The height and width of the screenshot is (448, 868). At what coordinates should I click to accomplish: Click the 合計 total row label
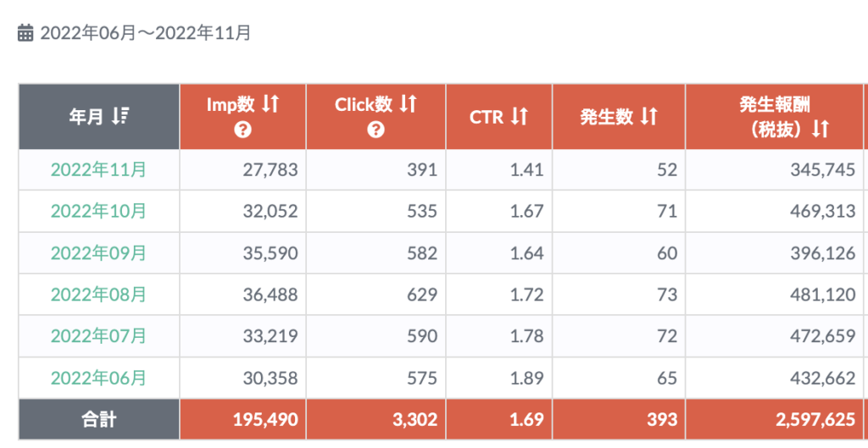point(98,419)
